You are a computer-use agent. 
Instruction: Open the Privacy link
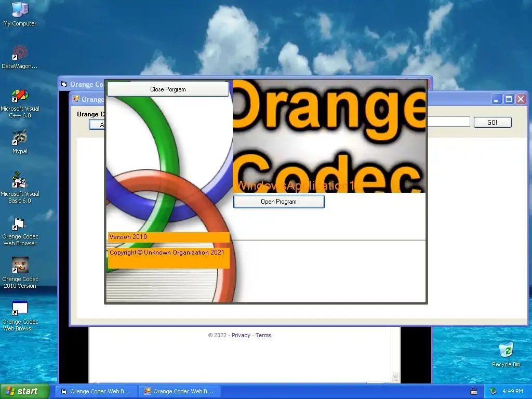tap(241, 335)
